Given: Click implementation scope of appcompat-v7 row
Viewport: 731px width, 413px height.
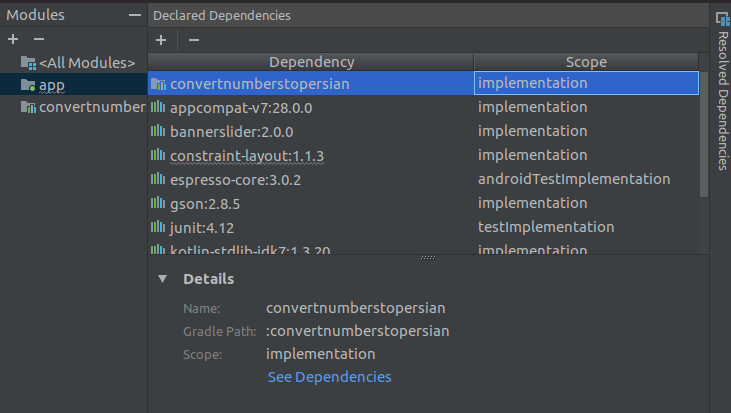Looking at the screenshot, I should pos(532,107).
